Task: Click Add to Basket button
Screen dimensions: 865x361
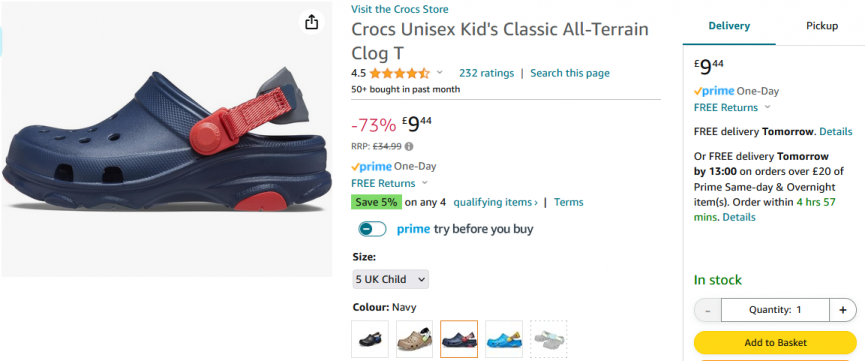Action: pyautogui.click(x=775, y=342)
